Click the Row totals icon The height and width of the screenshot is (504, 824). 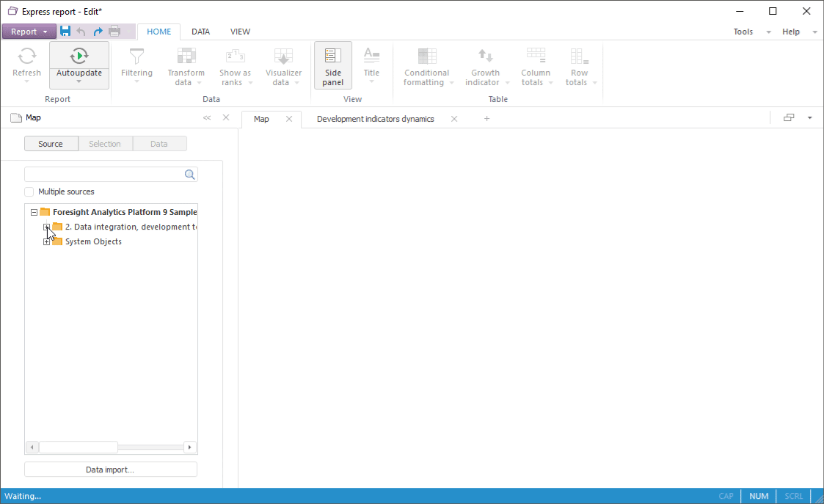click(x=579, y=56)
